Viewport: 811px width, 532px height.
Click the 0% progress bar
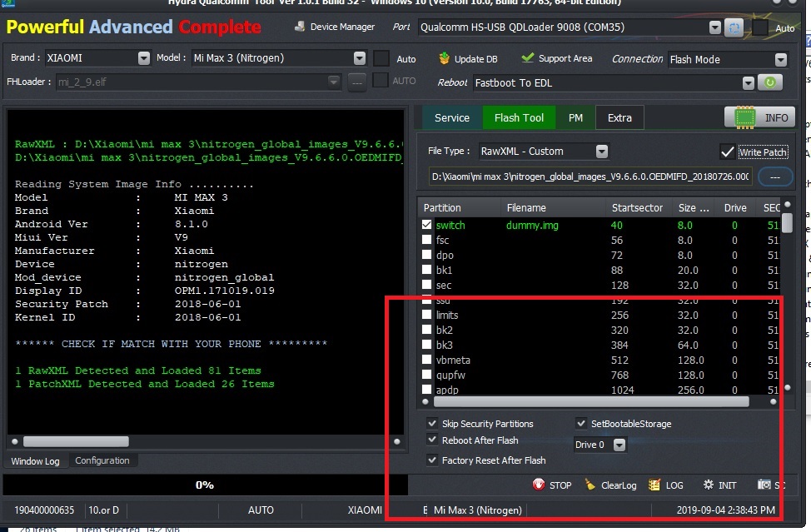[x=205, y=485]
